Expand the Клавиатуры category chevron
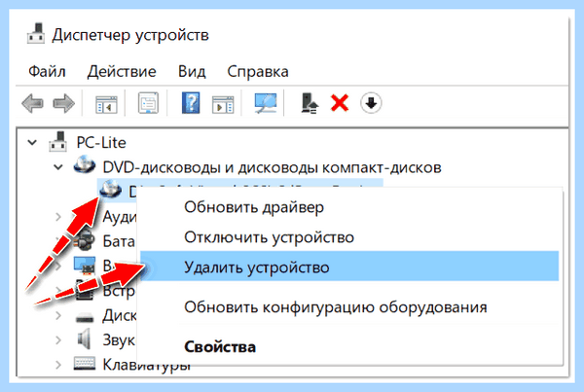The height and width of the screenshot is (392, 584). 58,365
